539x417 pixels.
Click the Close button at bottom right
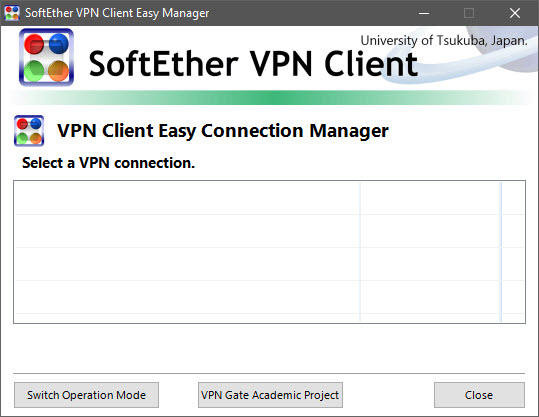pyautogui.click(x=479, y=395)
